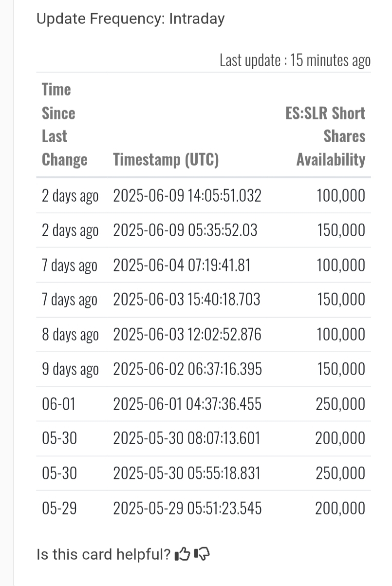Click the Last update 15 minutes ago text

coord(295,60)
